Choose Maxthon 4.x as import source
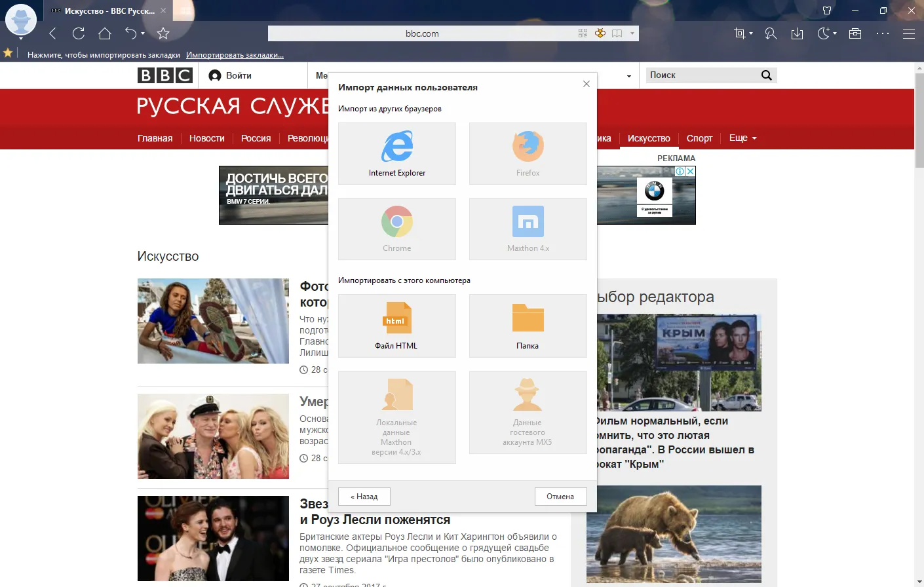The image size is (924, 587). click(x=528, y=229)
